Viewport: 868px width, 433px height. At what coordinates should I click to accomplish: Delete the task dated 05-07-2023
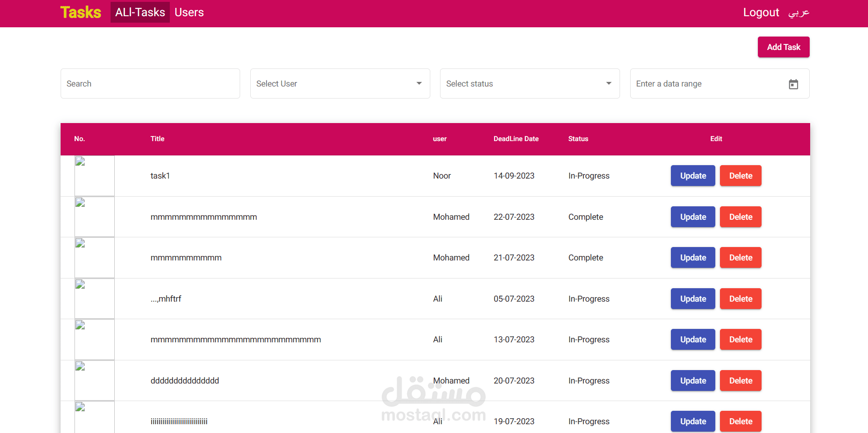(740, 298)
